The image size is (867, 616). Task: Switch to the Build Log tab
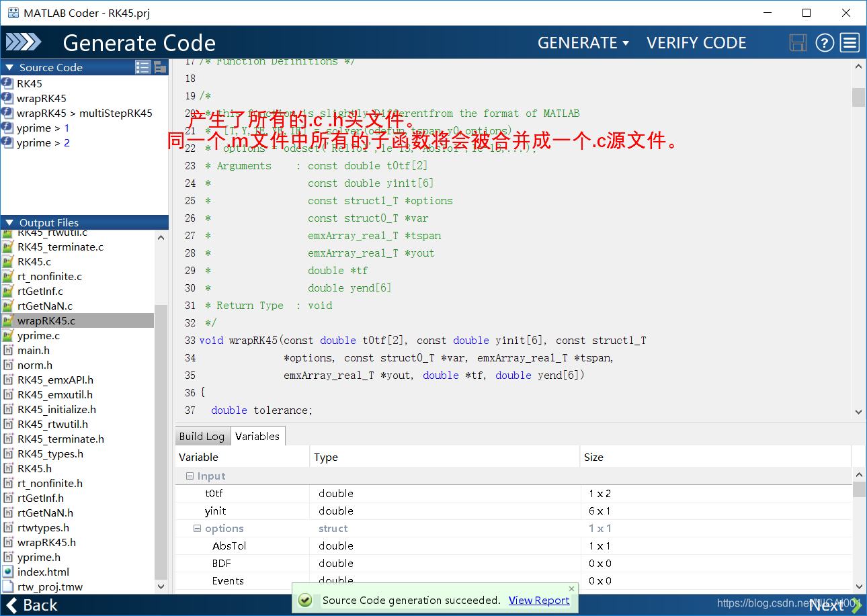pyautogui.click(x=202, y=436)
